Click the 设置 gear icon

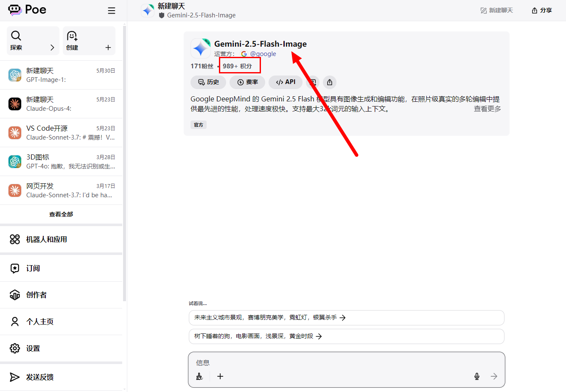15,348
